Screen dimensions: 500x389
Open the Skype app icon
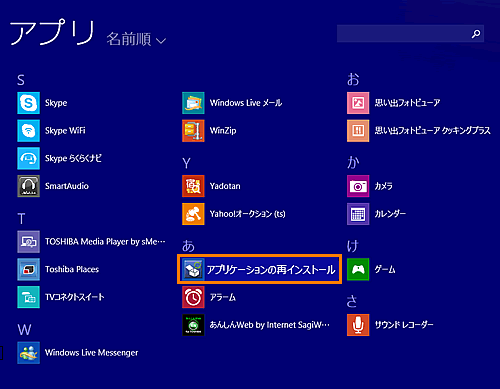28,103
